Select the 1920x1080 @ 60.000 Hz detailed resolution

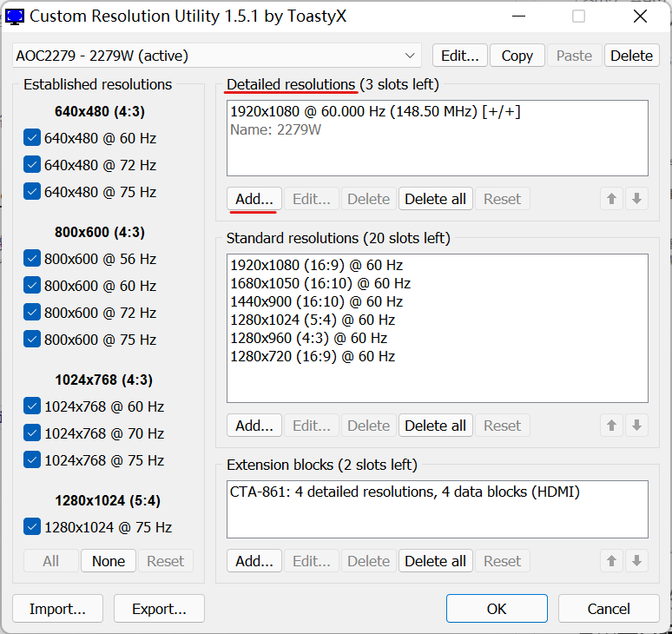tap(375, 112)
